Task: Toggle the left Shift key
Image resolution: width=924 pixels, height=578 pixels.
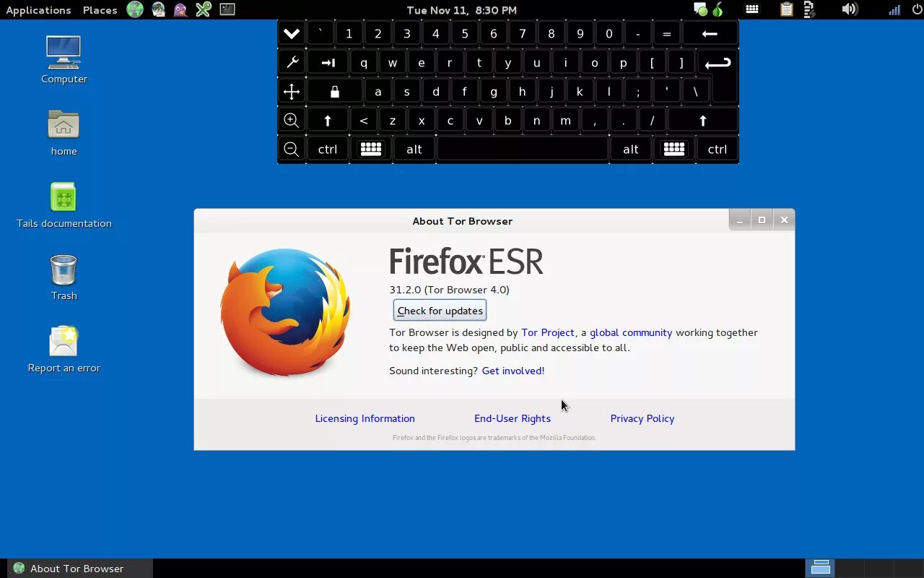Action: click(x=328, y=120)
